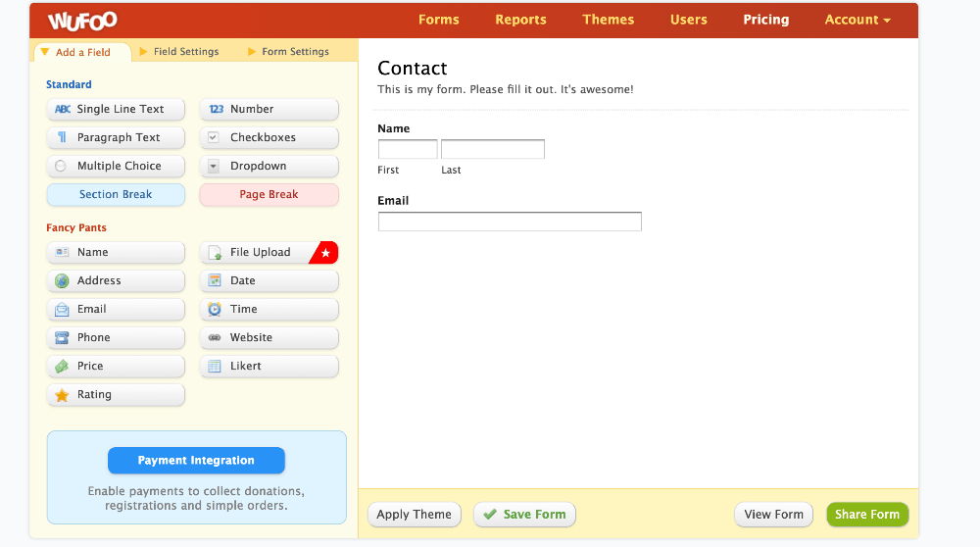
Task: Add an Address field
Action: click(x=116, y=280)
